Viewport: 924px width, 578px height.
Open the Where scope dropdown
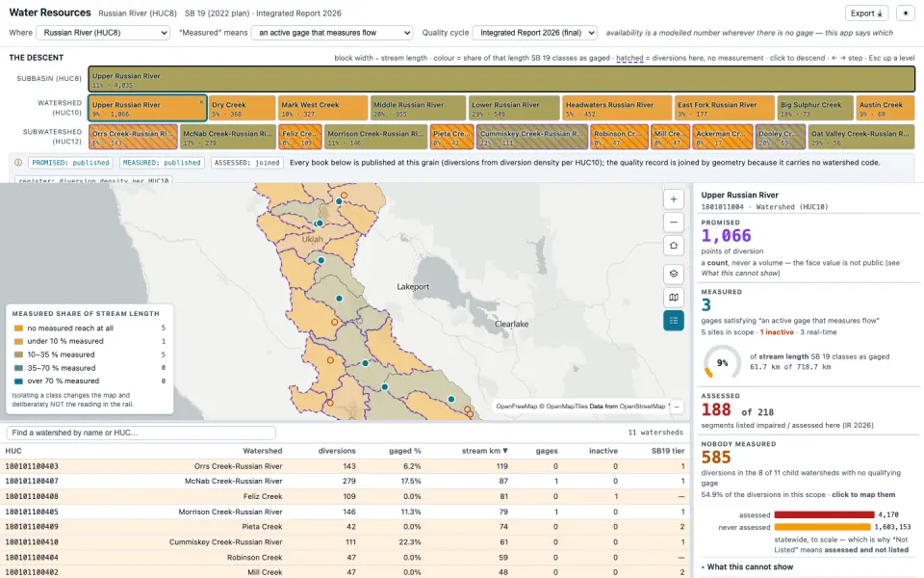pos(103,33)
